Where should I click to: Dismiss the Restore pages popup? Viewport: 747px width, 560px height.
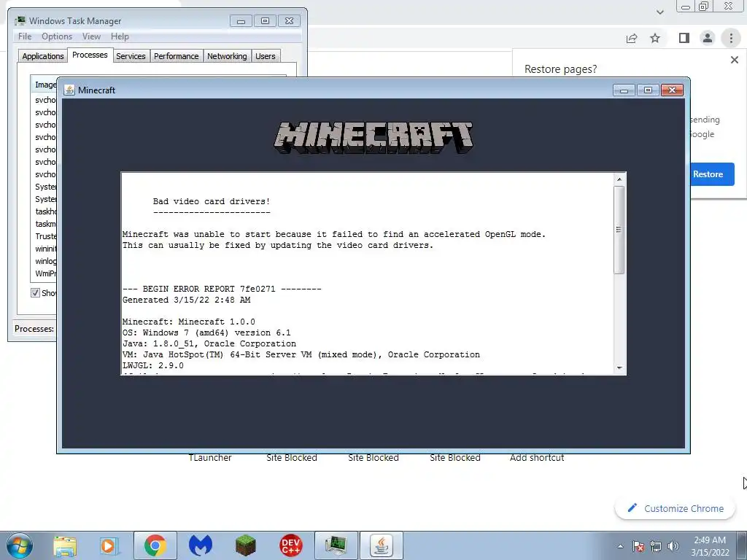(x=735, y=60)
